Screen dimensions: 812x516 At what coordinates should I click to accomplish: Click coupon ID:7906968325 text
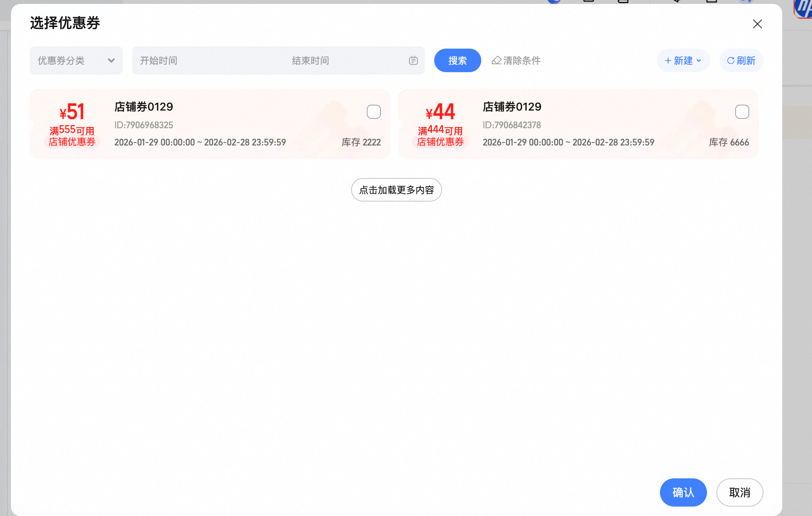(x=144, y=125)
